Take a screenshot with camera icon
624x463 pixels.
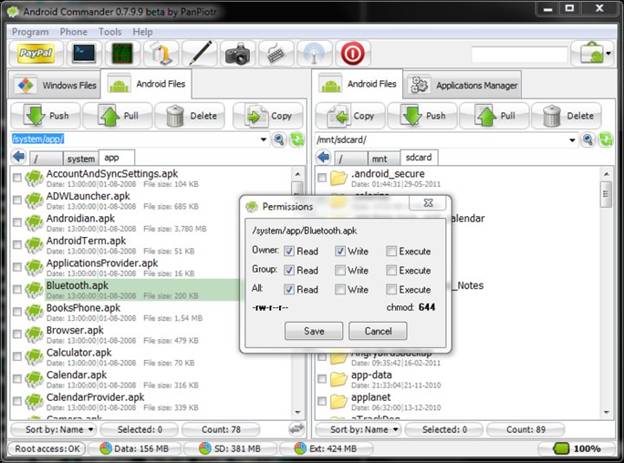(x=239, y=53)
